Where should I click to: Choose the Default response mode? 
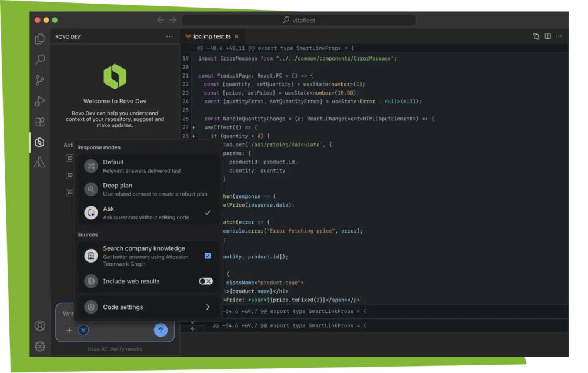pyautogui.click(x=146, y=166)
